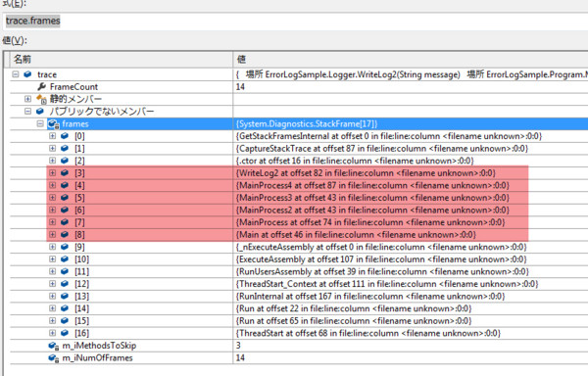The width and height of the screenshot is (588, 376).
Task: Expand frame [15] Run entry
Action: (x=53, y=321)
